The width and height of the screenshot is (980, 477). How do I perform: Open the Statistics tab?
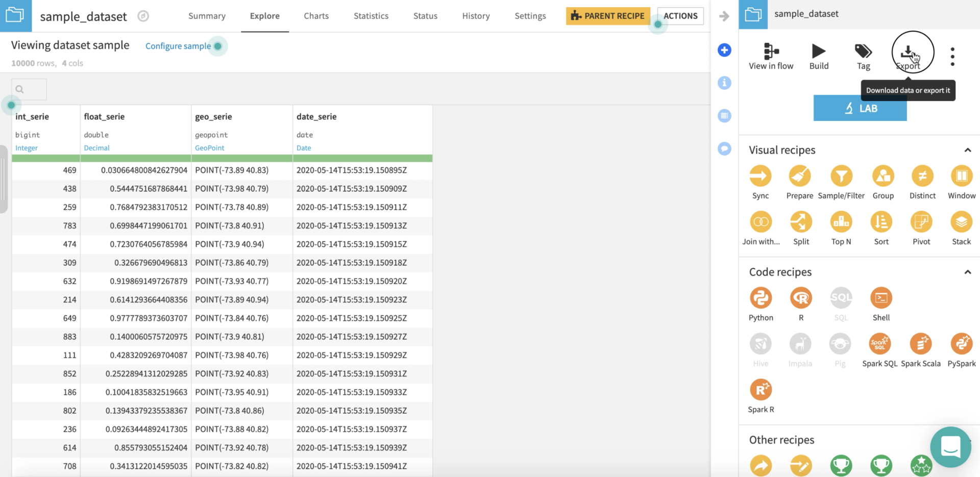(371, 16)
